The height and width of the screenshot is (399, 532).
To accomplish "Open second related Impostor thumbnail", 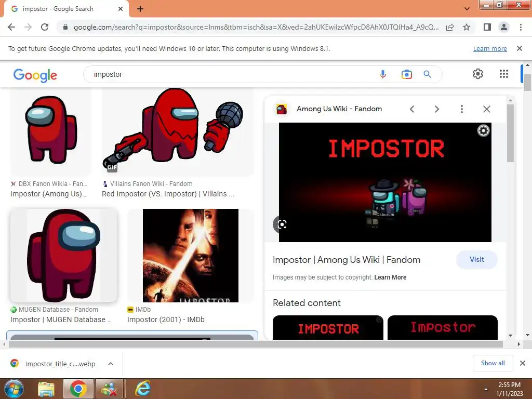I will [x=443, y=327].
